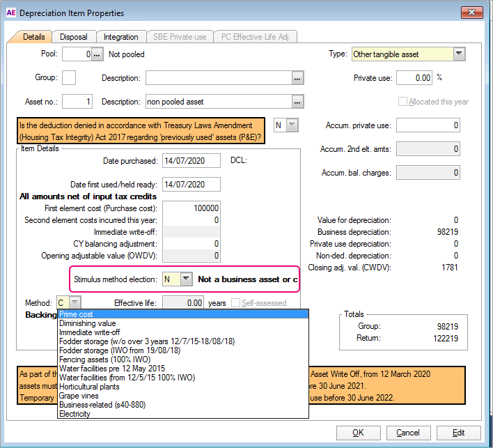Viewport: 493px width, 448px height.
Task: Switch to the Integration tab
Action: [x=121, y=37]
